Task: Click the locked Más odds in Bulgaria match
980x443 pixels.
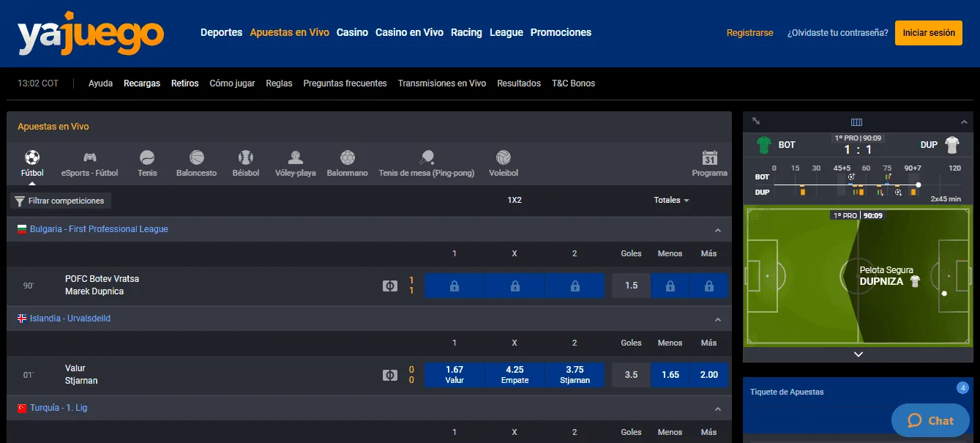Action: (709, 286)
